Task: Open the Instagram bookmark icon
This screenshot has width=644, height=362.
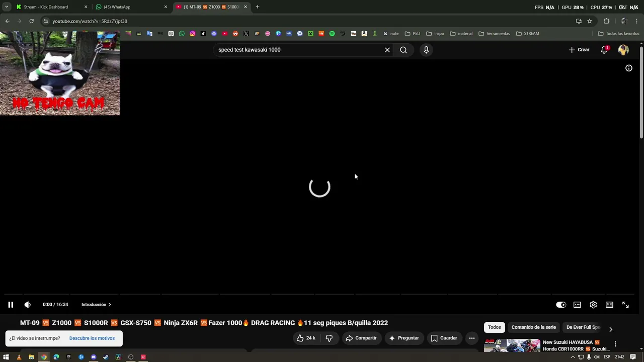Action: pyautogui.click(x=192, y=34)
